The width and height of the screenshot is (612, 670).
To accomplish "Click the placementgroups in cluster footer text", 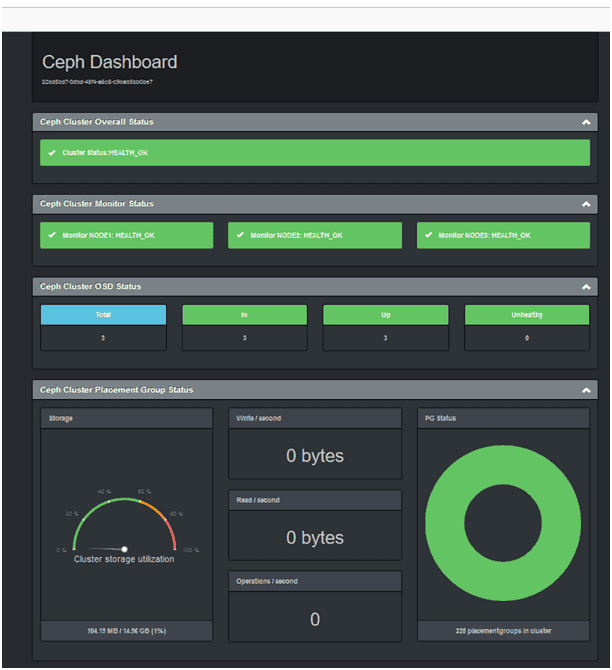I will 503,631.
